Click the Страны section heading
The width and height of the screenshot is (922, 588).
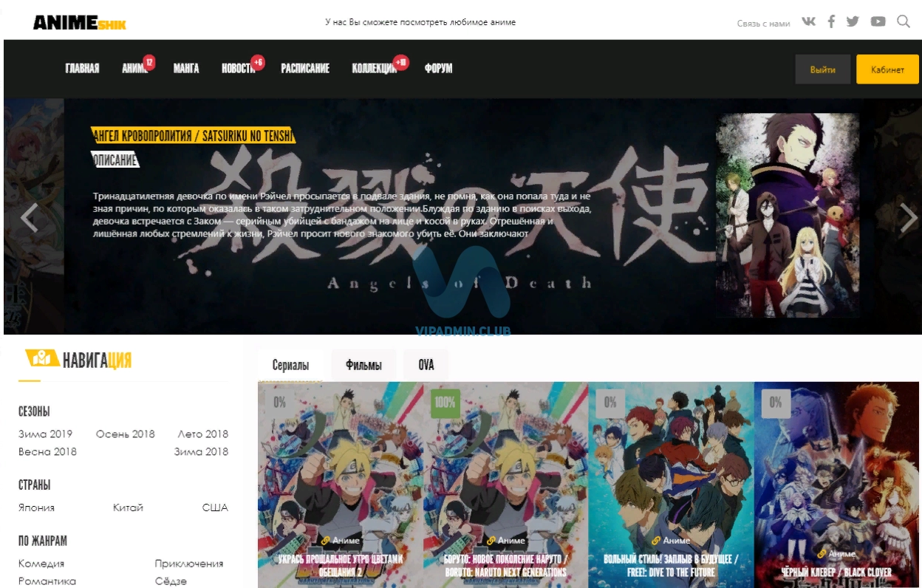pyautogui.click(x=34, y=485)
